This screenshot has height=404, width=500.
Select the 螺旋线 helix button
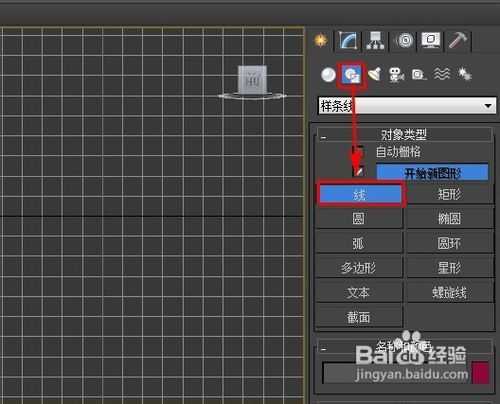click(x=450, y=292)
